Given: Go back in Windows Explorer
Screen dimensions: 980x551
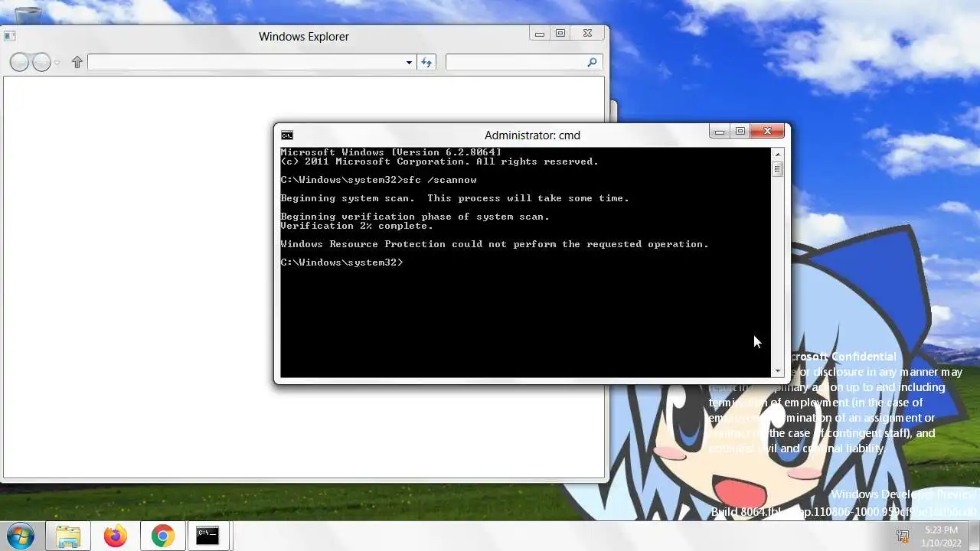Looking at the screenshot, I should (x=20, y=62).
